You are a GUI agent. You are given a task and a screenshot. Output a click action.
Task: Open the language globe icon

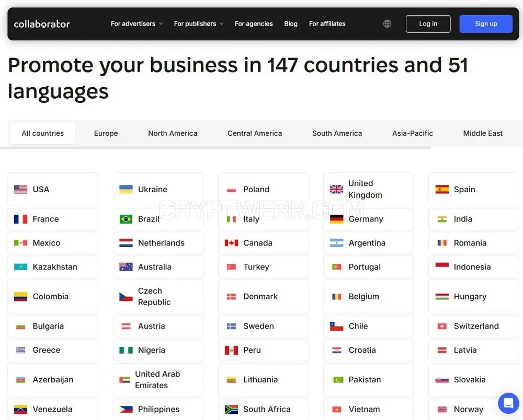coord(387,24)
